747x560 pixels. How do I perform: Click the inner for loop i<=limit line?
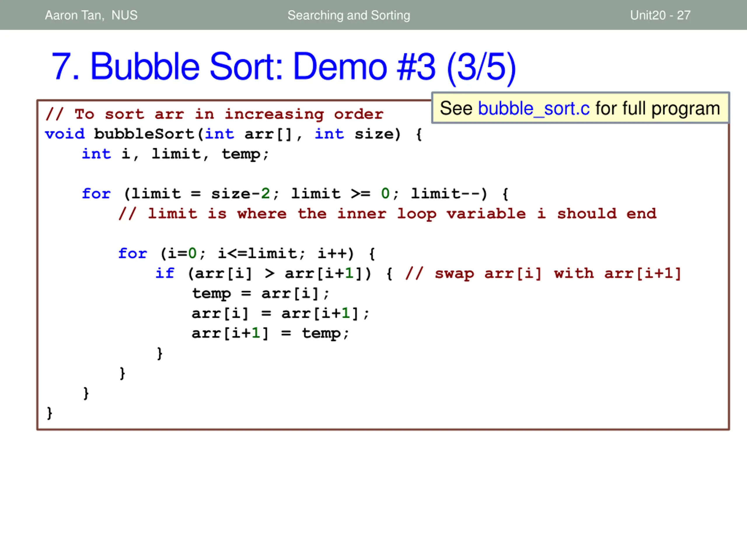pyautogui.click(x=247, y=253)
